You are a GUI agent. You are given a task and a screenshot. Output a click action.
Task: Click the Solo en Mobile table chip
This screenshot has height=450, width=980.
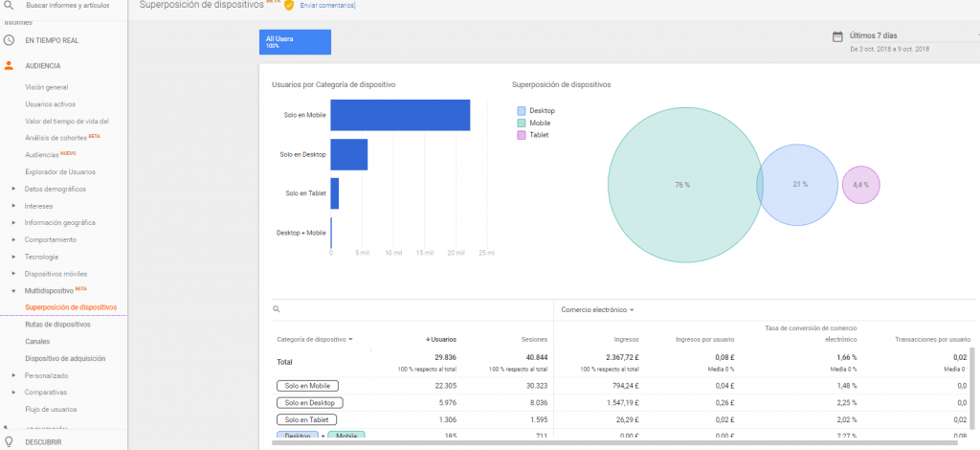307,386
